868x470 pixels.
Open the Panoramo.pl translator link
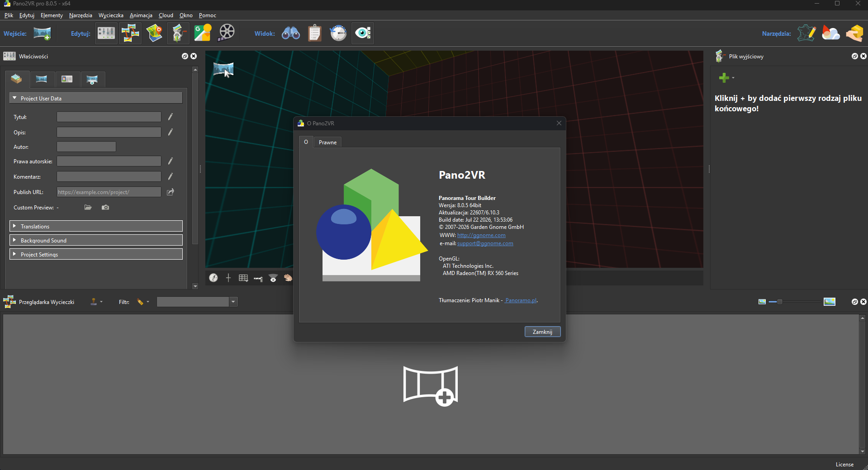pyautogui.click(x=521, y=300)
